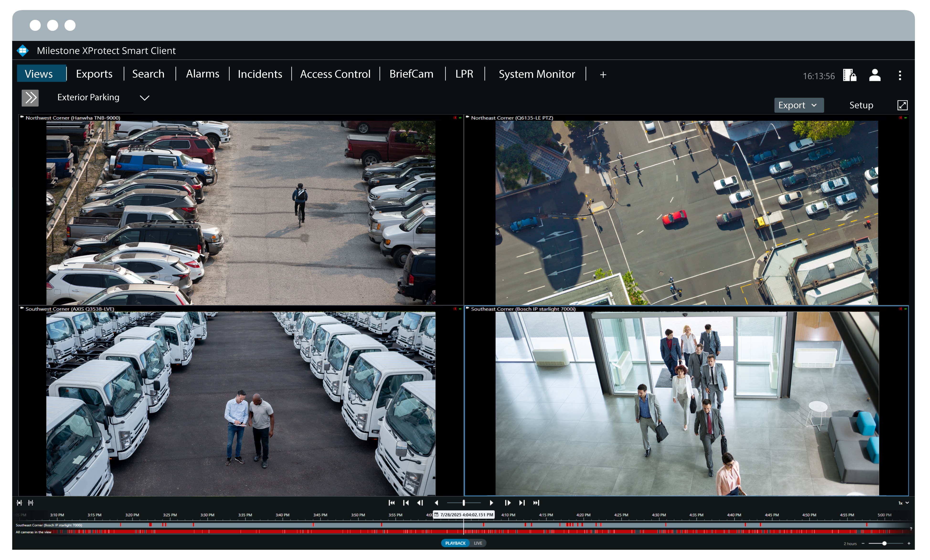The image size is (930, 560).
Task: Step forward one frame
Action: coord(508,503)
